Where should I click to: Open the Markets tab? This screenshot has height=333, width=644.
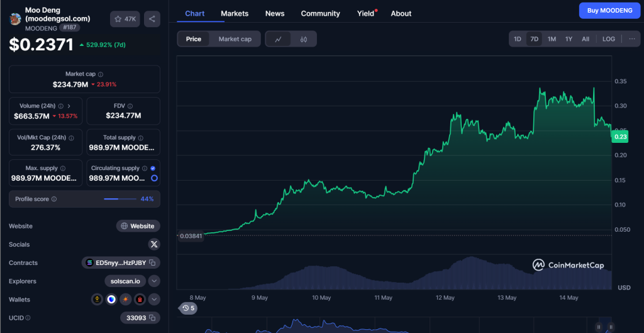pos(235,14)
